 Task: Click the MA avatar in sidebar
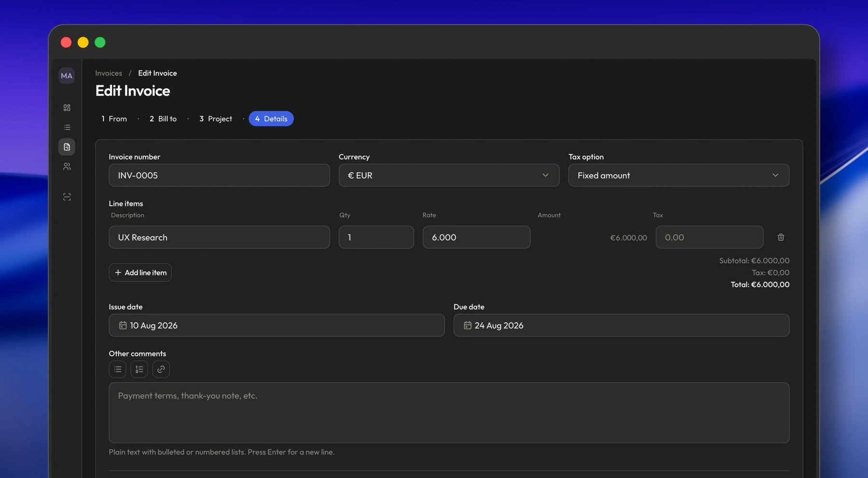click(x=67, y=76)
